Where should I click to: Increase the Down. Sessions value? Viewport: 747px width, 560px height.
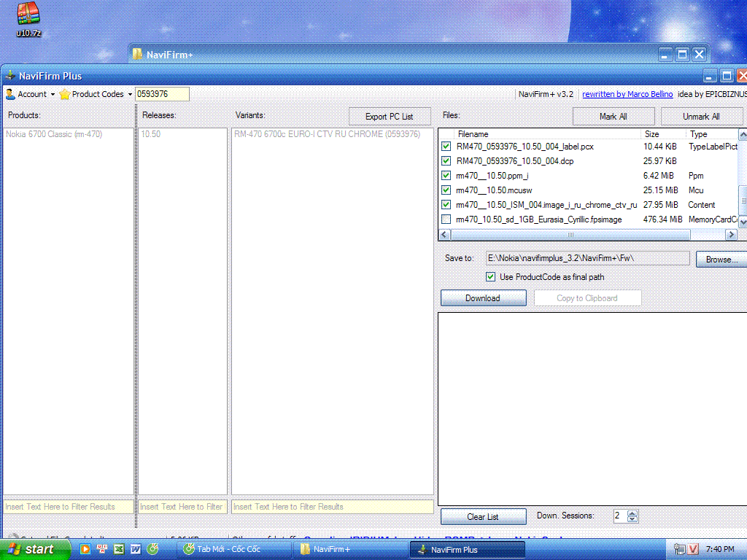(632, 513)
